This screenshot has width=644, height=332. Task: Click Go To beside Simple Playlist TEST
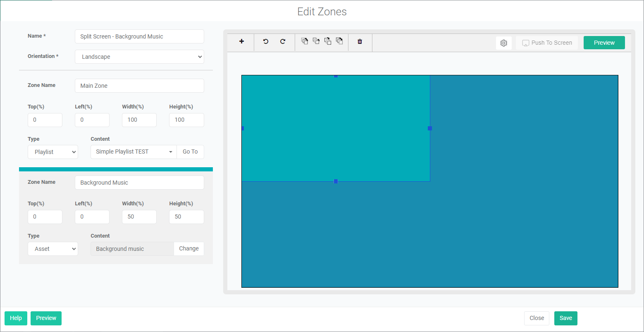point(190,152)
